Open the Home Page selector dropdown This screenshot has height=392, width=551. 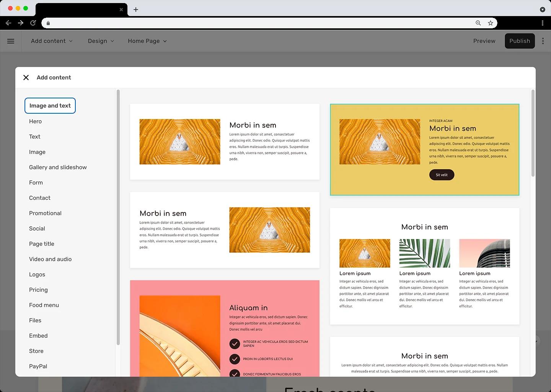[x=147, y=41]
